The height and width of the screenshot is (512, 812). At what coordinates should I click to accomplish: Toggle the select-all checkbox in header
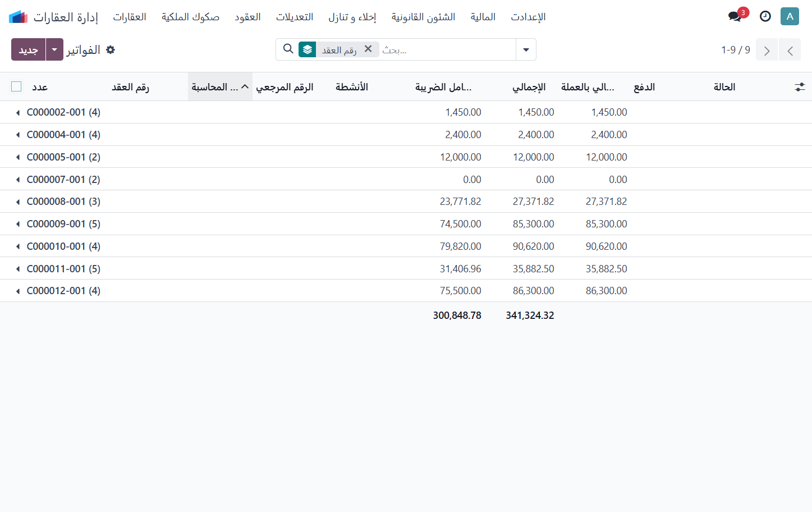pyautogui.click(x=16, y=86)
